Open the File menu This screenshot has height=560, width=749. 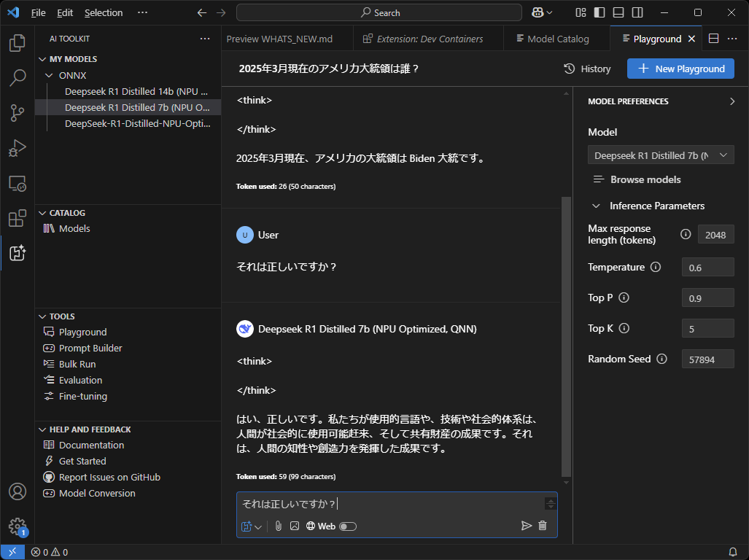coord(38,13)
